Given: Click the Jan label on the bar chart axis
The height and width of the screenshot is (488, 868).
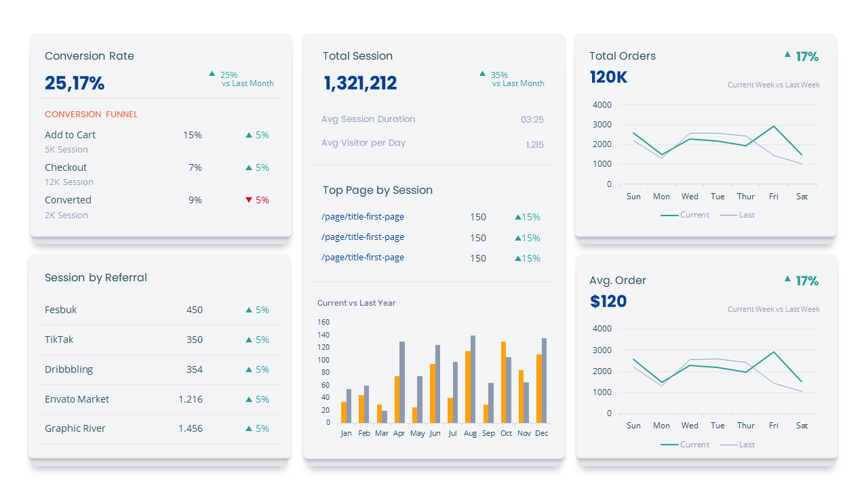Looking at the screenshot, I should click(x=346, y=433).
